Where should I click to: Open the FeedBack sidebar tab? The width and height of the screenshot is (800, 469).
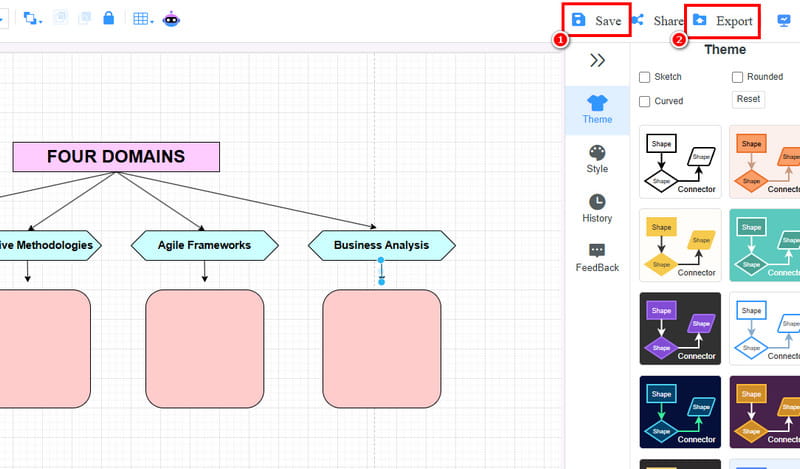597,258
